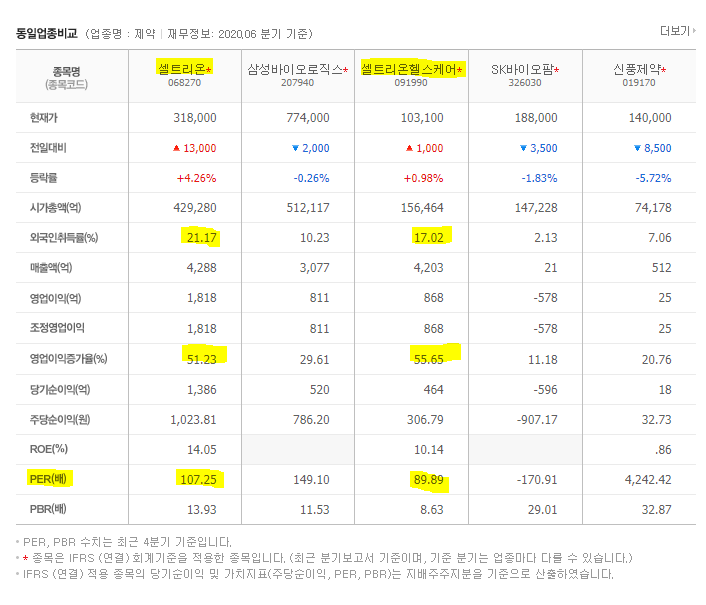The height and width of the screenshot is (605, 706).
Task: Click the +0.98% change value
Action: [423, 178]
